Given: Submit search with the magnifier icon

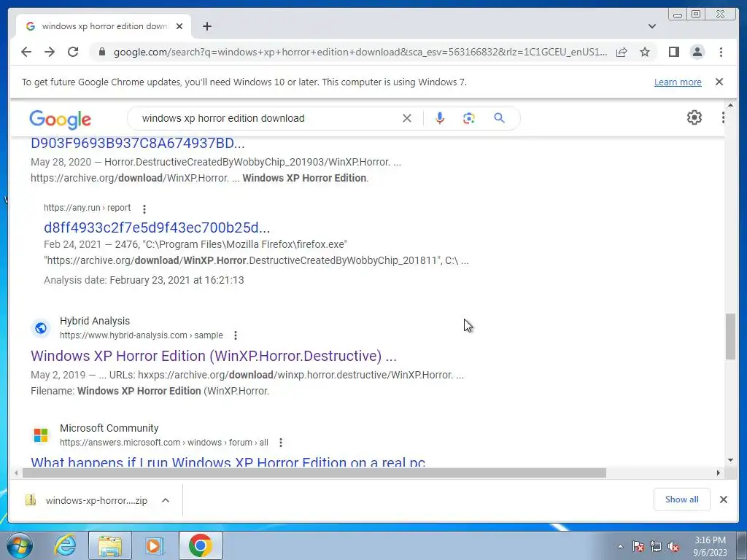Looking at the screenshot, I should 499,118.
